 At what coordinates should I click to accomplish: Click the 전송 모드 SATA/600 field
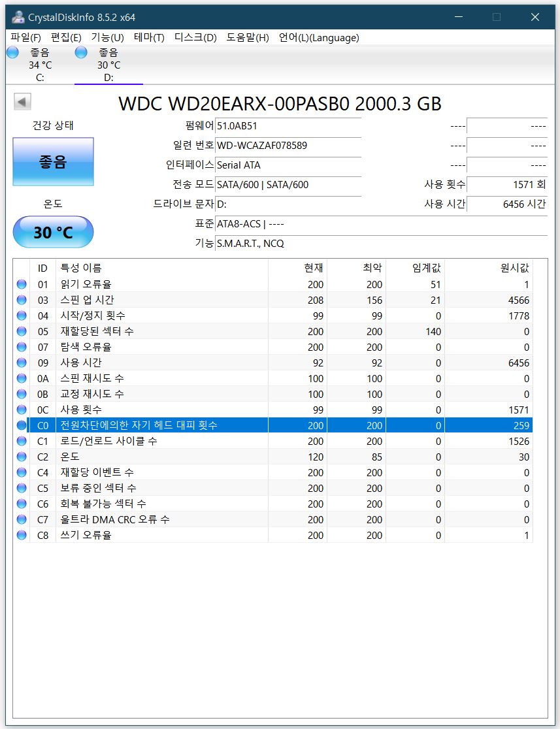point(288,185)
